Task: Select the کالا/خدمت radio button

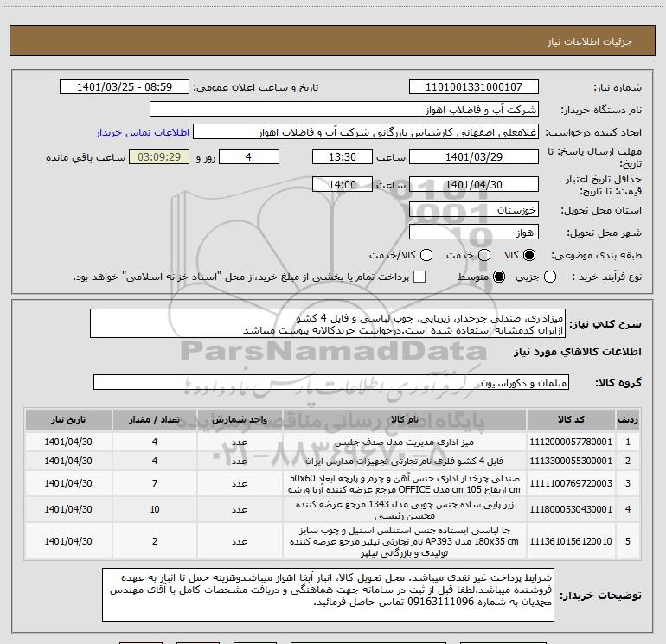Action: click(426, 255)
